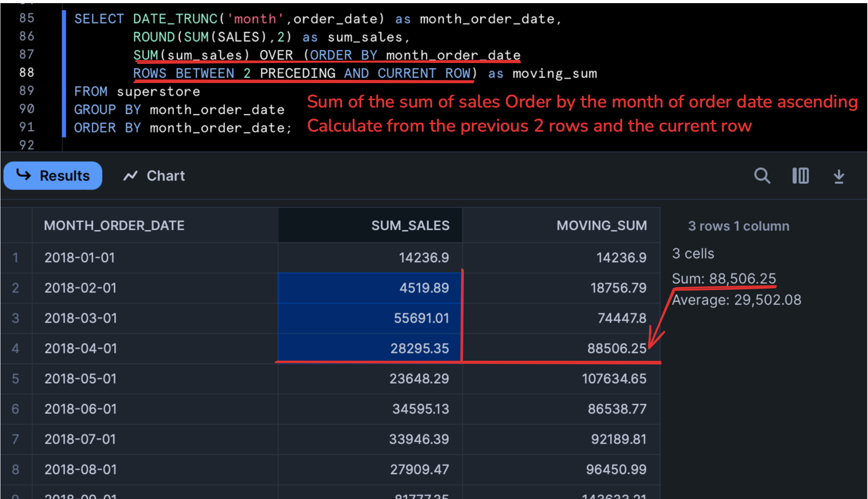The height and width of the screenshot is (499, 868).
Task: Sort by MONTH_ORDER_DATE column header
Action: (x=114, y=225)
